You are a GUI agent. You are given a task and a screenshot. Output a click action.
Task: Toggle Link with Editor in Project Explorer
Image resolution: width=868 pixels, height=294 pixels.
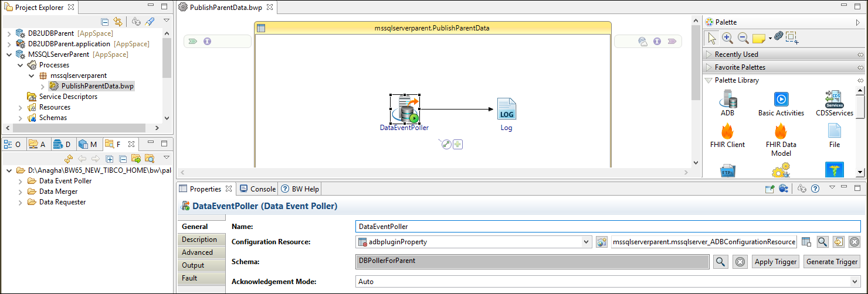click(x=118, y=22)
